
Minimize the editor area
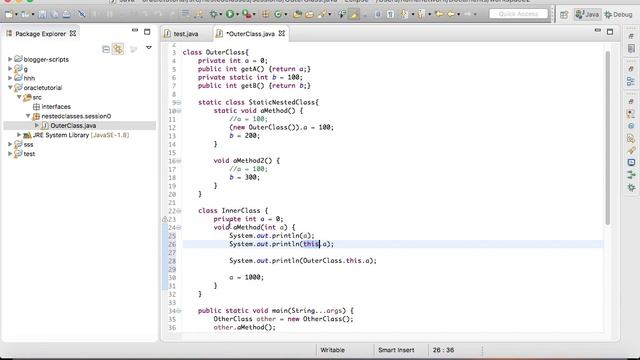coord(598,31)
